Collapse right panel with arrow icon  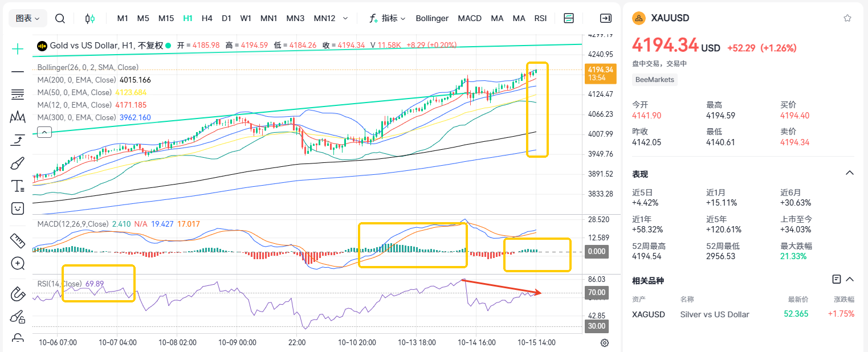(x=606, y=18)
